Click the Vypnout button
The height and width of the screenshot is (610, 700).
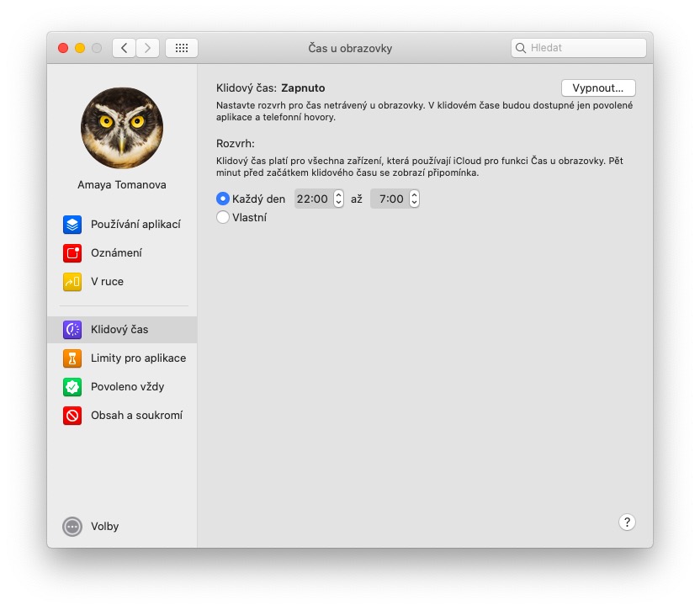pyautogui.click(x=598, y=88)
